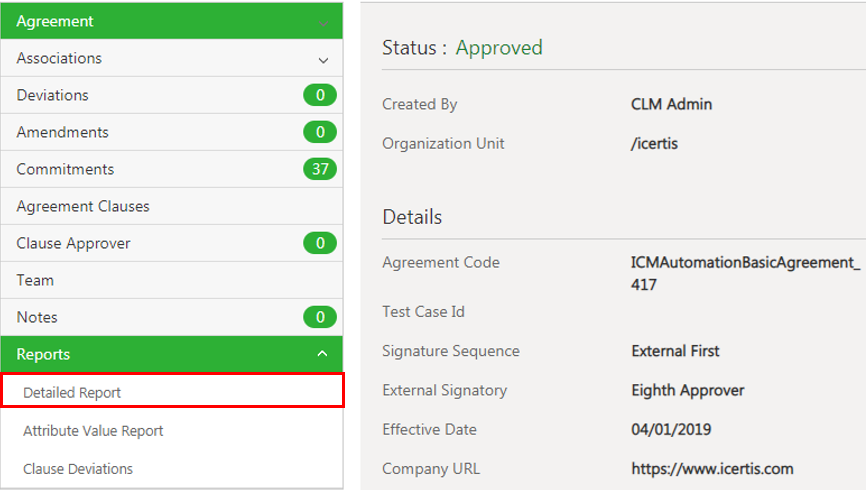Click the Commitments 37 count badge

pyautogui.click(x=320, y=170)
